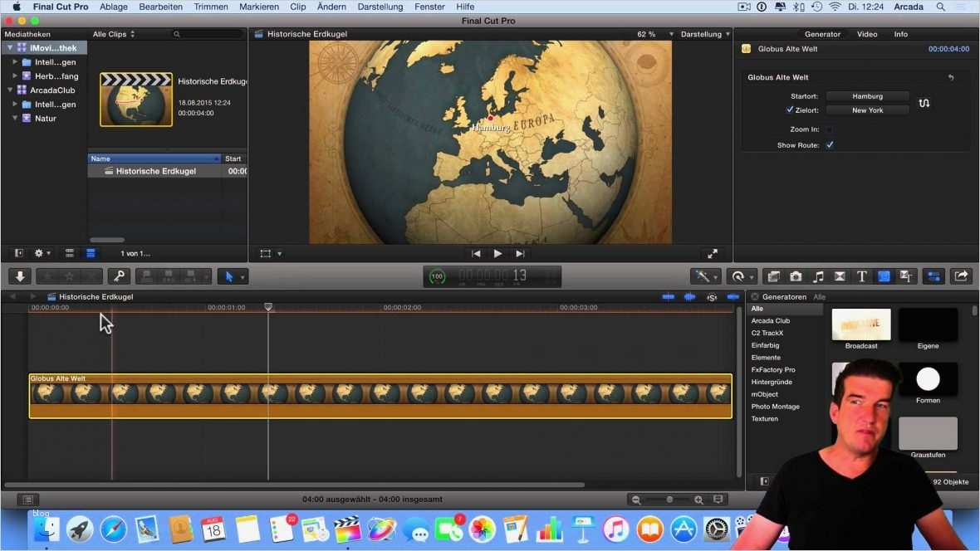Viewport: 980px width, 551px height.
Task: Open the Darstellung dropdown in the viewer
Action: click(x=702, y=34)
